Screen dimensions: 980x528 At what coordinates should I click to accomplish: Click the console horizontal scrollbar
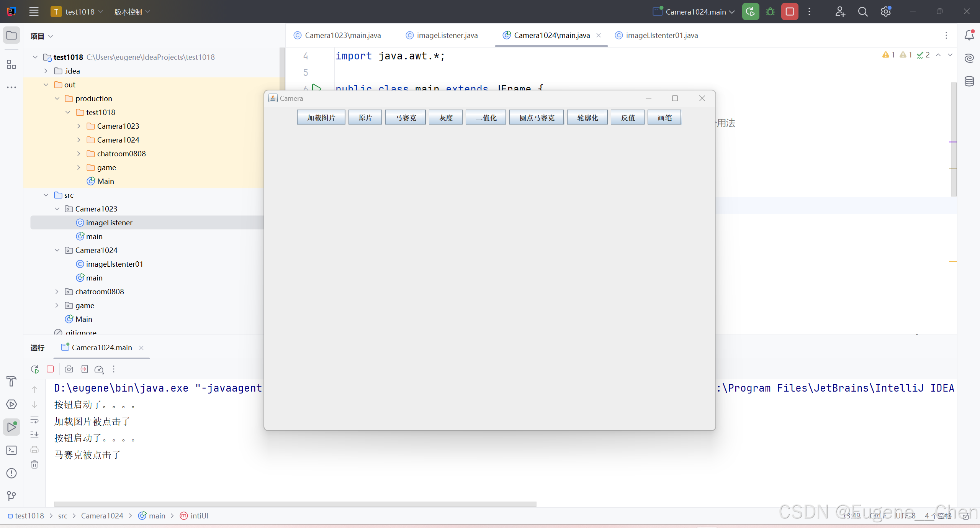click(x=295, y=504)
